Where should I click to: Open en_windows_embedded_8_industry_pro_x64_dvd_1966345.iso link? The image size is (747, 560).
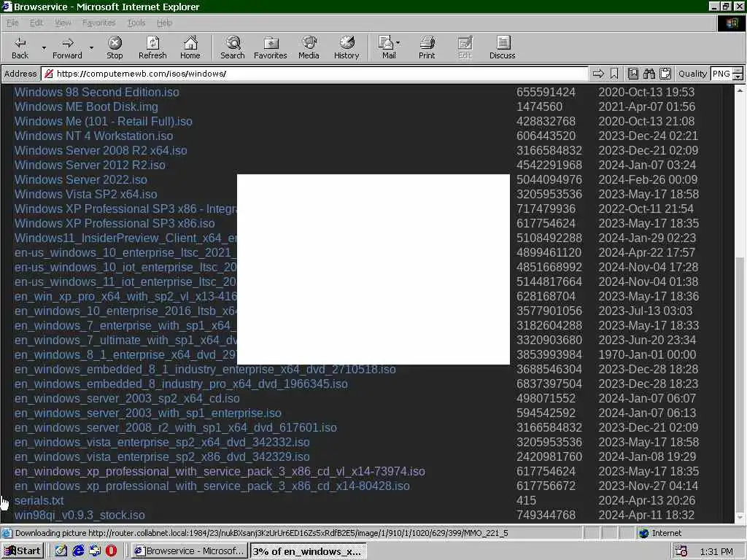tap(181, 384)
